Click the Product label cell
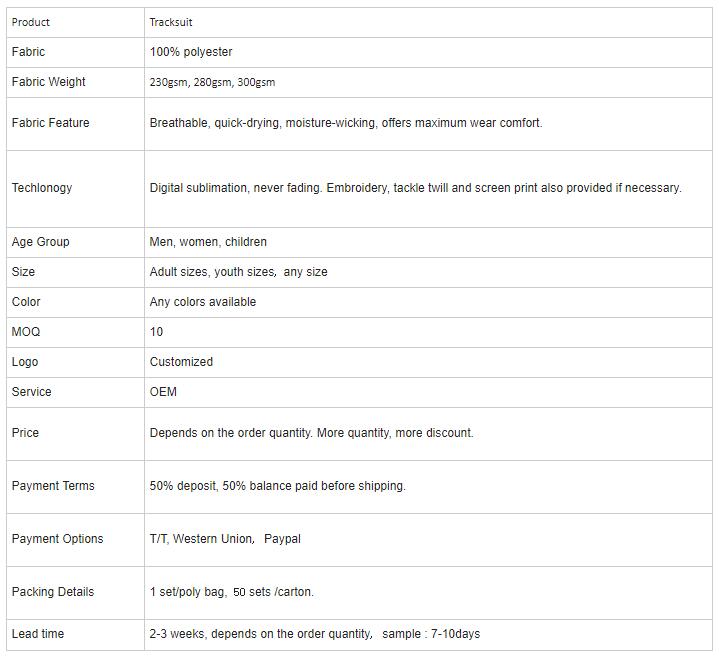 tap(76, 22)
